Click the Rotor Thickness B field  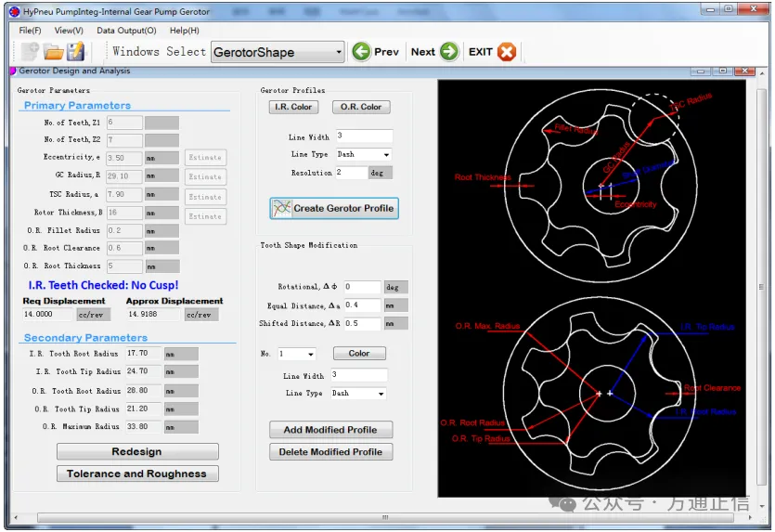pyautogui.click(x=124, y=213)
